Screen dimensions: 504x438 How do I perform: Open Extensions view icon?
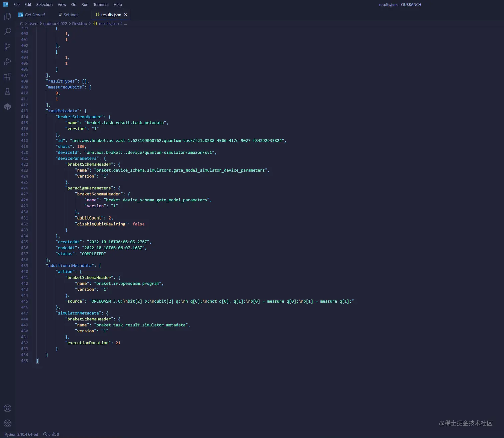click(7, 77)
